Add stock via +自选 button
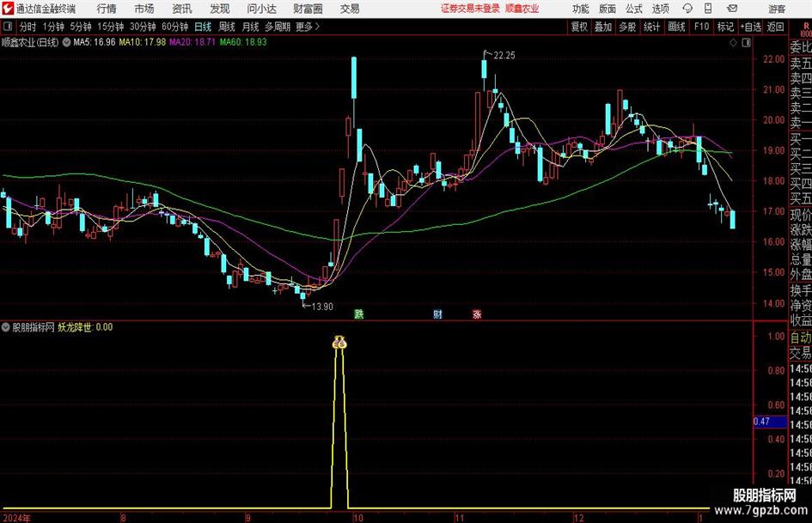 (751, 27)
